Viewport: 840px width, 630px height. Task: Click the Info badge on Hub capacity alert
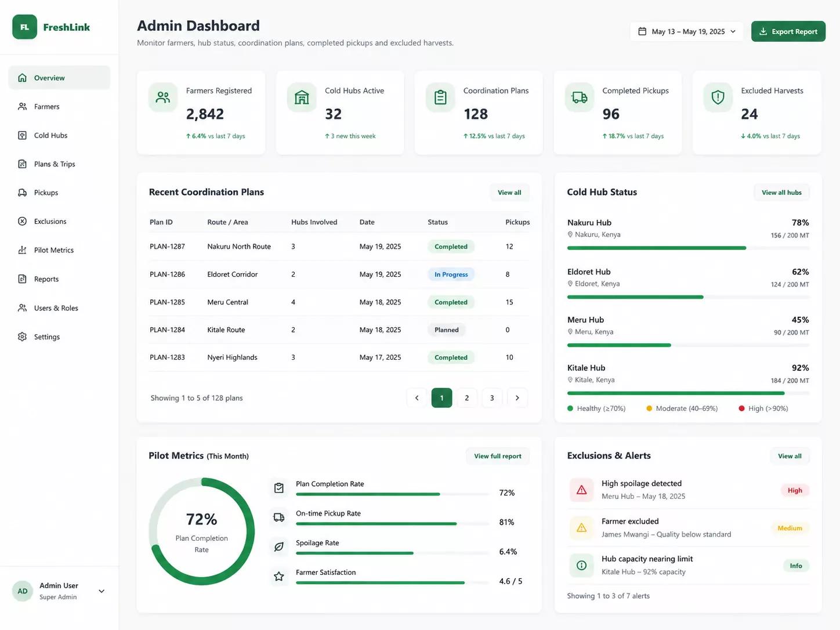[796, 566]
